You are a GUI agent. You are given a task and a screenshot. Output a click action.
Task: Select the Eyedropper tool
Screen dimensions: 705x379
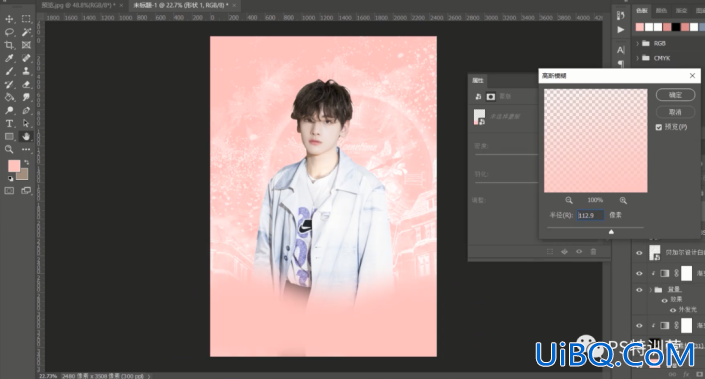click(9, 58)
